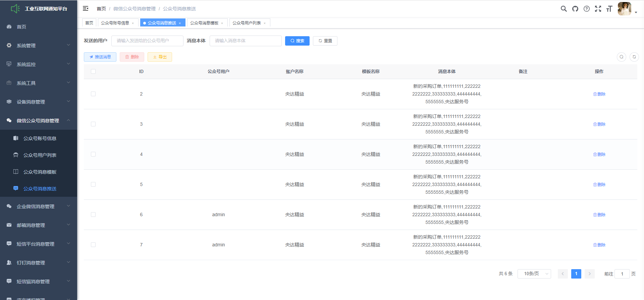The width and height of the screenshot is (644, 300).
Task: Expand the 企业微信消息管理 menu chevron
Action: (68, 206)
